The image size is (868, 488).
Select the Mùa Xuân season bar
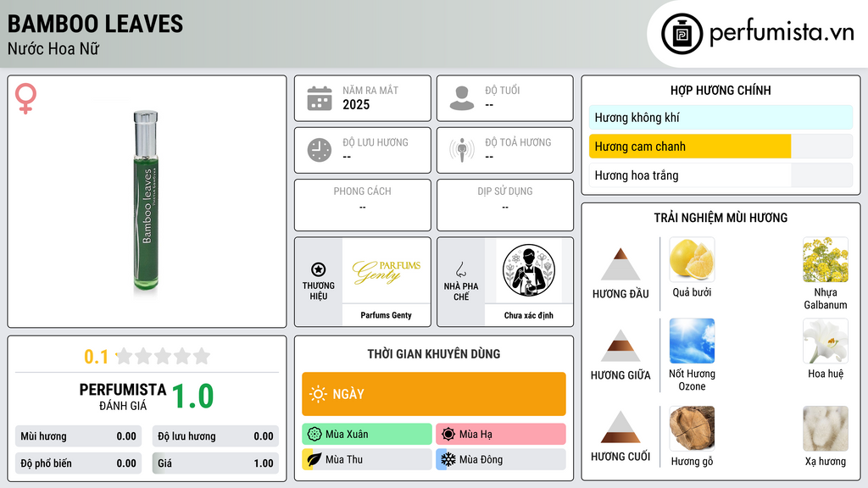pos(367,434)
